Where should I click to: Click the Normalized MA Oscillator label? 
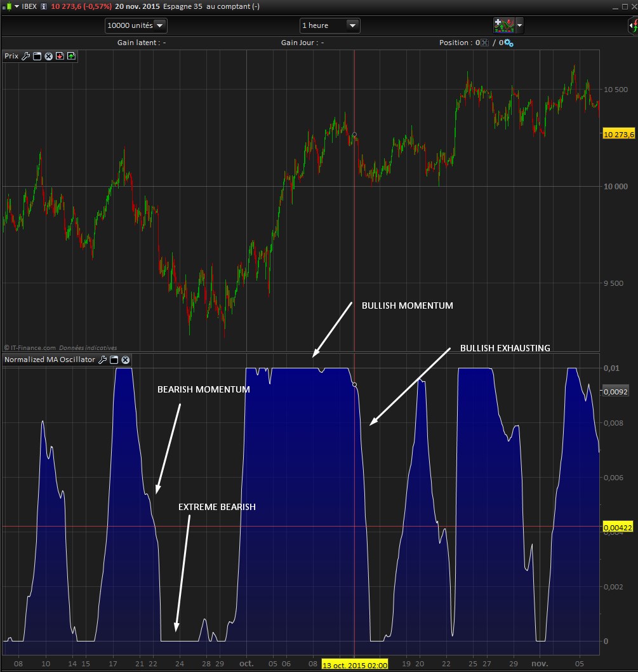point(50,360)
